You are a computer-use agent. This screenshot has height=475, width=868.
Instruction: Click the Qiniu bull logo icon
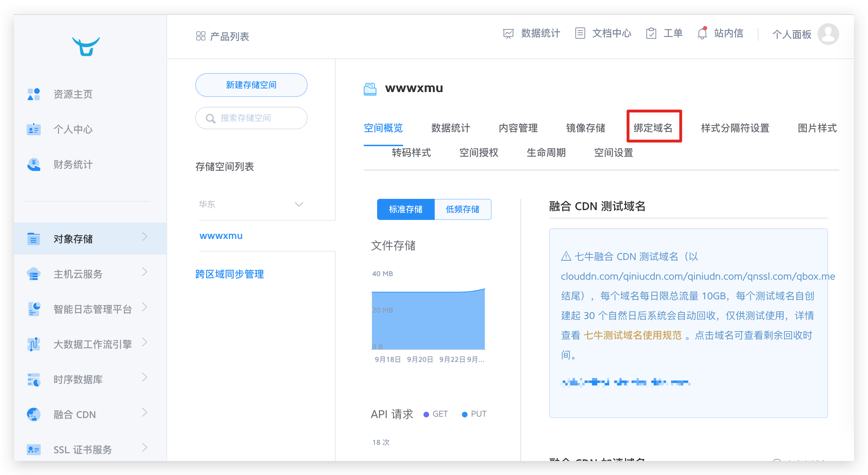point(86,46)
